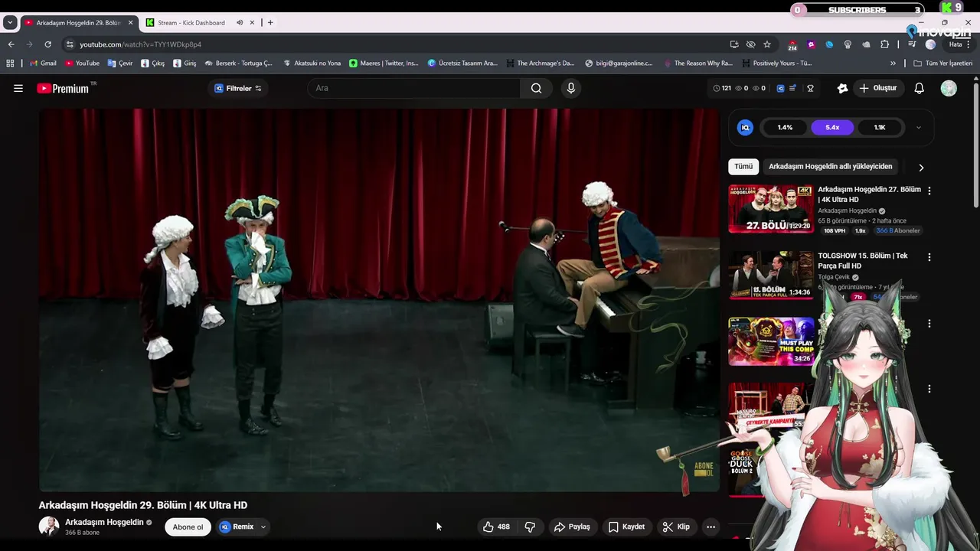Click the browser address bar URL
Image resolution: width=980 pixels, height=551 pixels.
tap(140, 44)
